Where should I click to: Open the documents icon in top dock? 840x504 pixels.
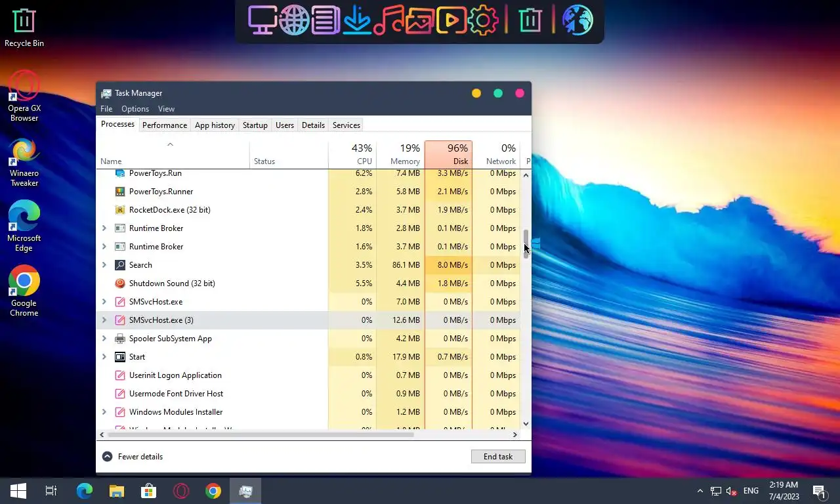(325, 20)
